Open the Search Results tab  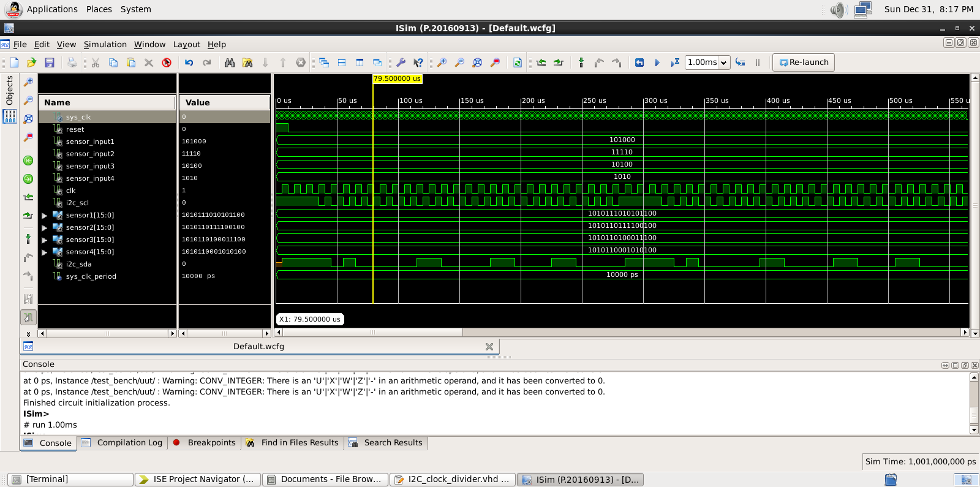pyautogui.click(x=386, y=443)
